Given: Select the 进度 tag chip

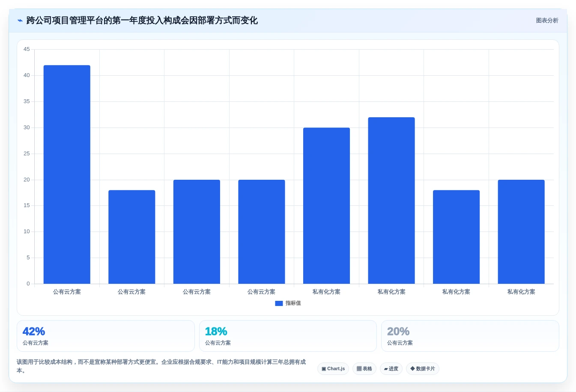Looking at the screenshot, I should [391, 368].
